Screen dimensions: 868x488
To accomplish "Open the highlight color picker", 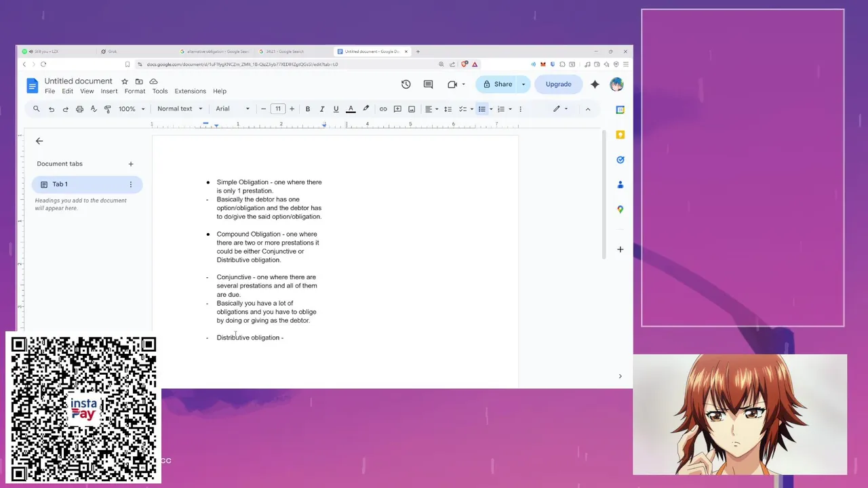I will (366, 109).
